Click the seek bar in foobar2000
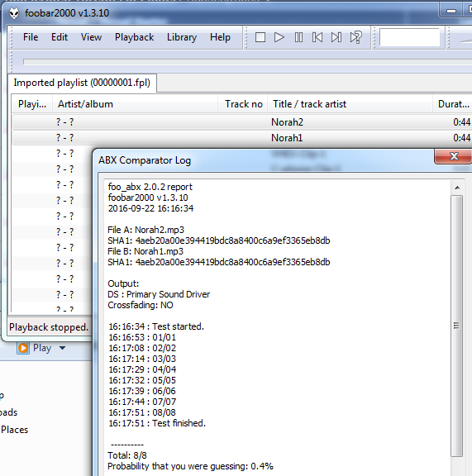This screenshot has width=472, height=476. tap(247, 62)
